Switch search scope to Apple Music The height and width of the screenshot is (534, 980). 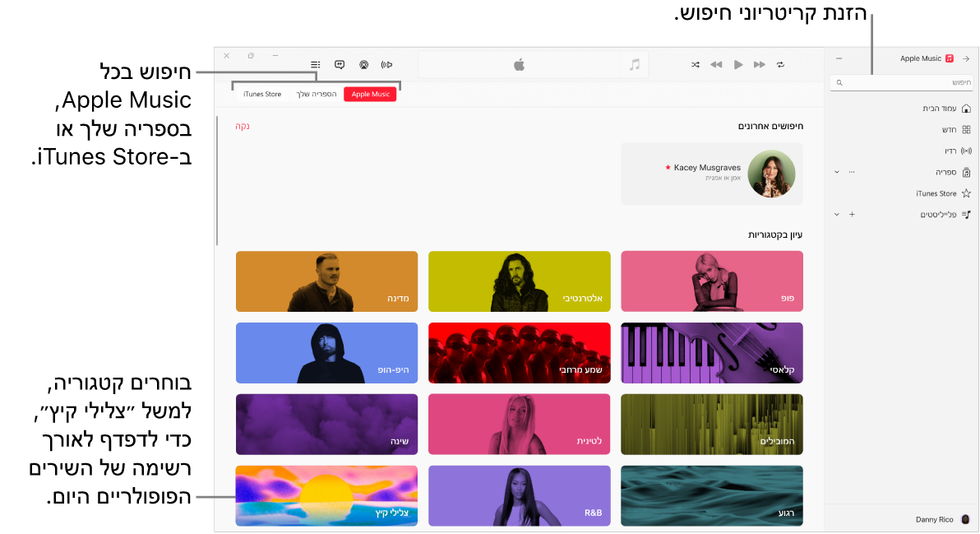click(370, 93)
